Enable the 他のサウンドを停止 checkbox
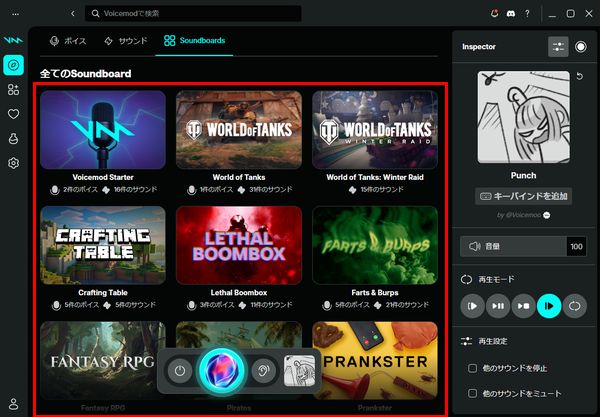600x417 pixels. [473, 368]
